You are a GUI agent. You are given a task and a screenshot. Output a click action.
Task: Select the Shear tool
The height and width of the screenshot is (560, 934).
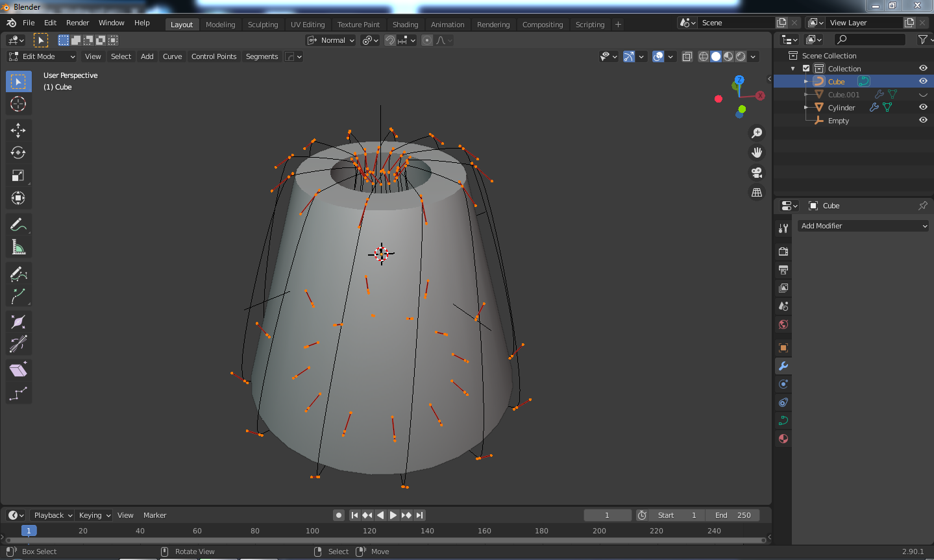tap(18, 371)
